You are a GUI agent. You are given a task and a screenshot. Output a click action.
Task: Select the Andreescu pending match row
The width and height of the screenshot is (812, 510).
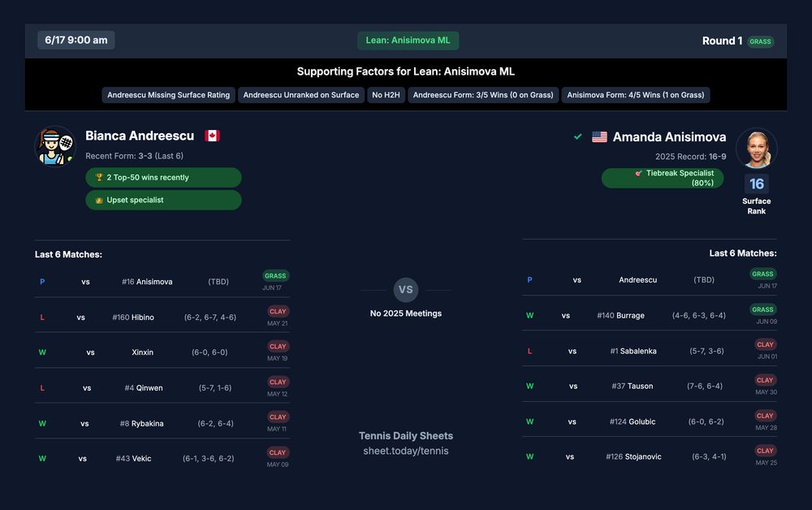pyautogui.click(x=650, y=279)
